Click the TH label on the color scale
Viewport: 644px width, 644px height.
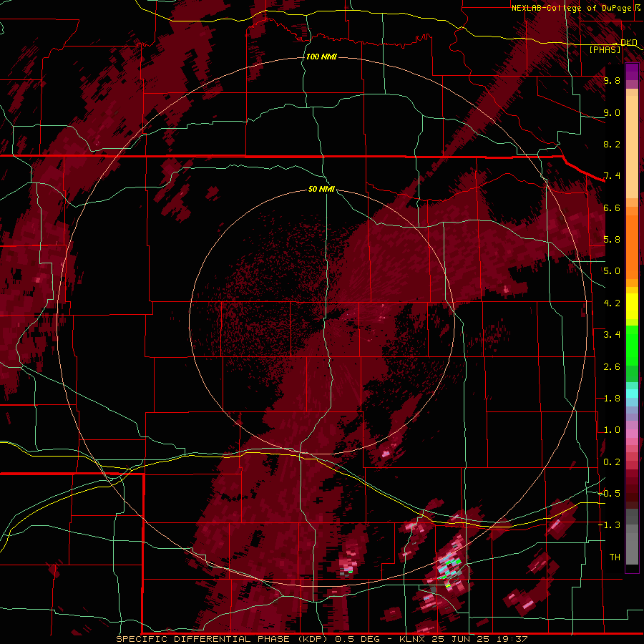(615, 557)
